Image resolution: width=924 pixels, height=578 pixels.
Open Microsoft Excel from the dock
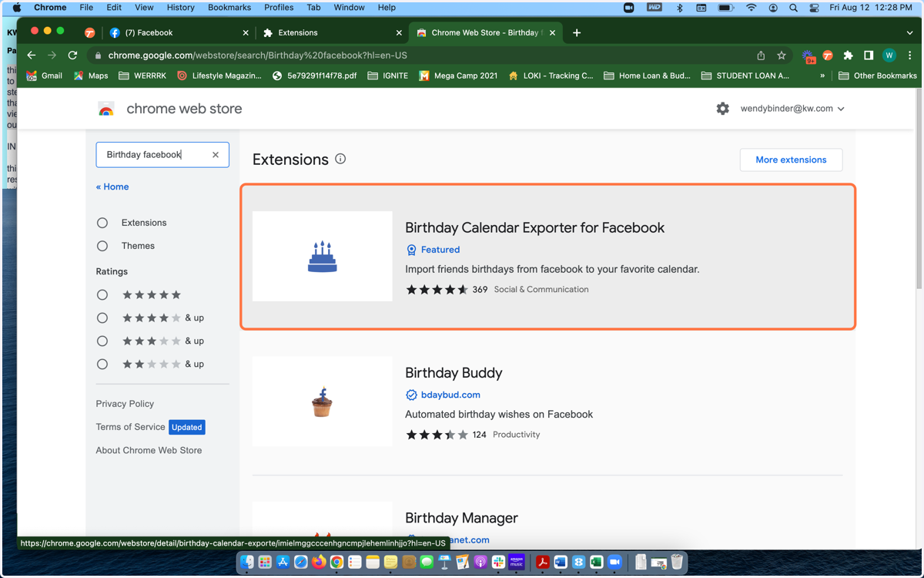(x=596, y=563)
